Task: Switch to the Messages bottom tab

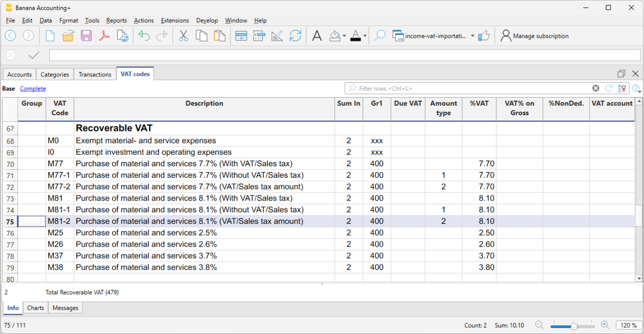Action: 66,308
